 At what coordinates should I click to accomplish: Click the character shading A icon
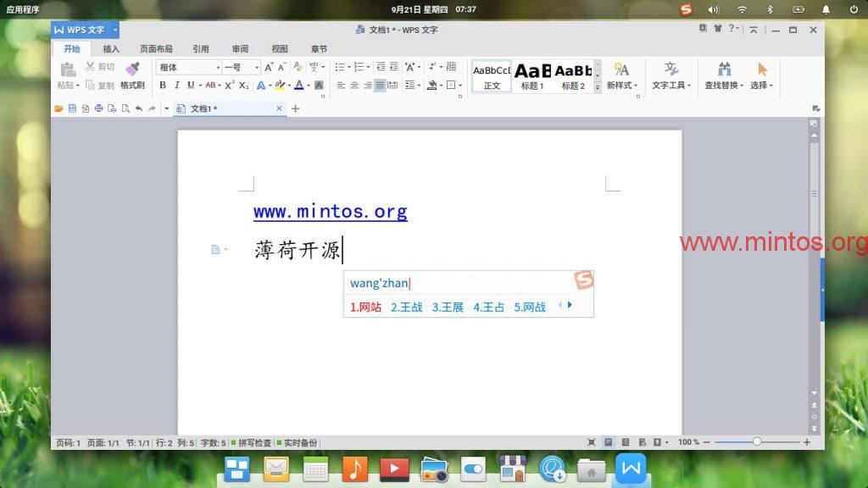tap(319, 85)
